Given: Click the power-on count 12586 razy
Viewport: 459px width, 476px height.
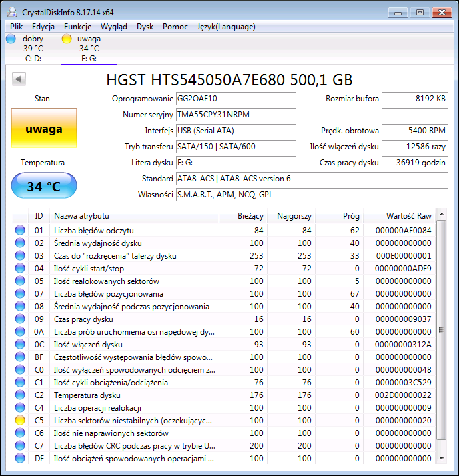Looking at the screenshot, I should point(415,147).
